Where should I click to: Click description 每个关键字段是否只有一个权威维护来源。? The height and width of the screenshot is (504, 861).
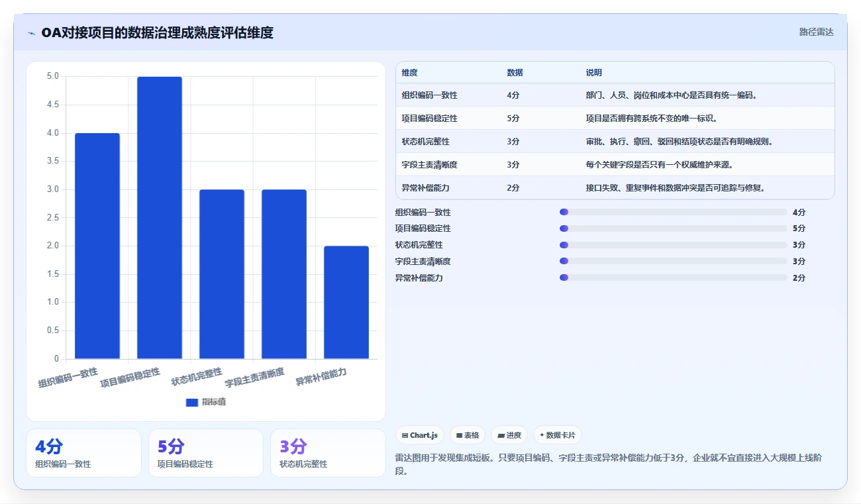pyautogui.click(x=660, y=165)
